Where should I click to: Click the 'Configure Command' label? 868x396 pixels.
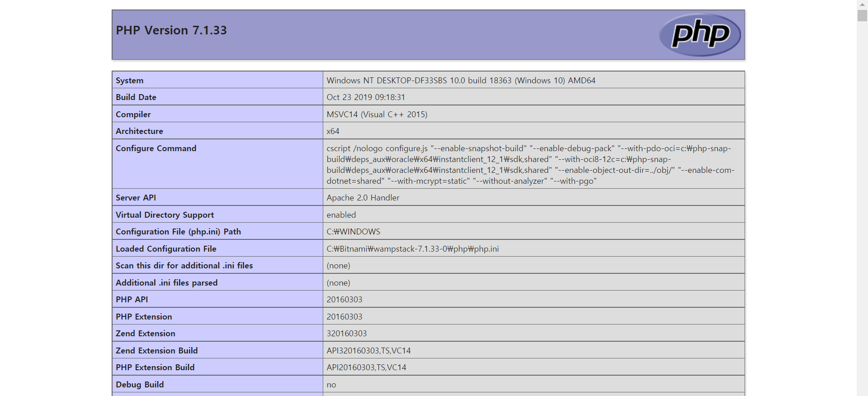coord(156,148)
